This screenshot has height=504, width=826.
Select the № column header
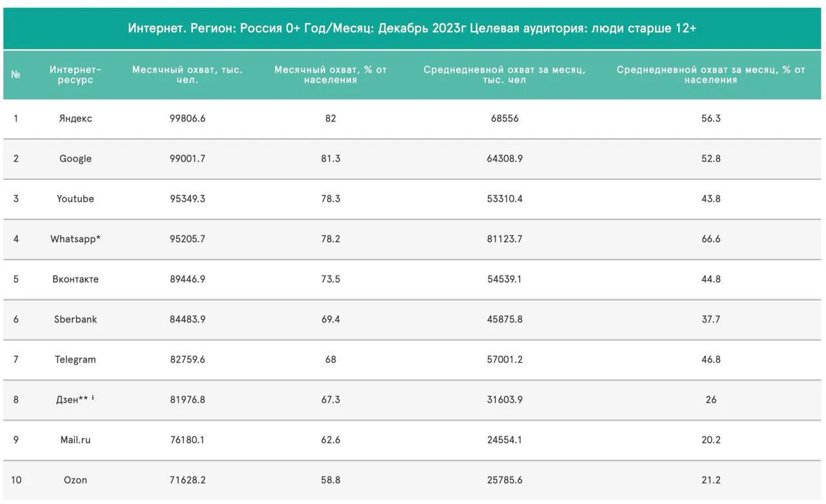16,75
